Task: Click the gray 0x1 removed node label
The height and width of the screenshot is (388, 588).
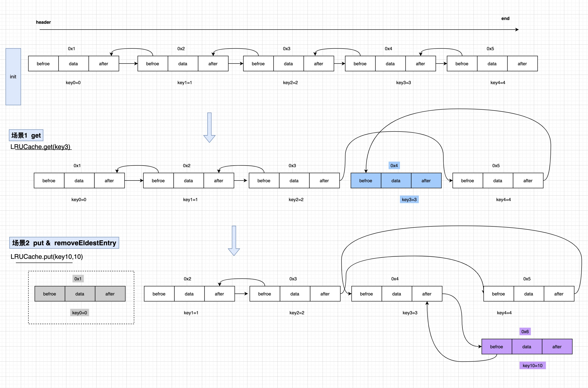Action: tap(78, 279)
